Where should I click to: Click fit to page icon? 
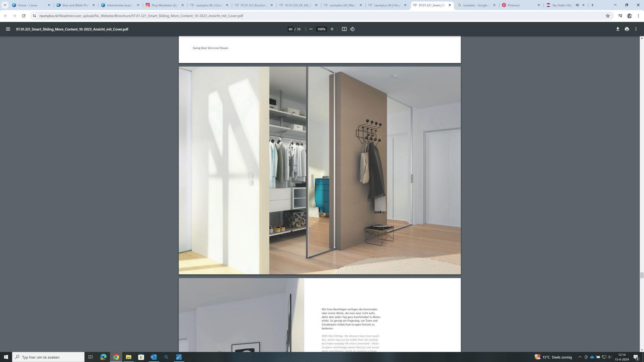[344, 29]
